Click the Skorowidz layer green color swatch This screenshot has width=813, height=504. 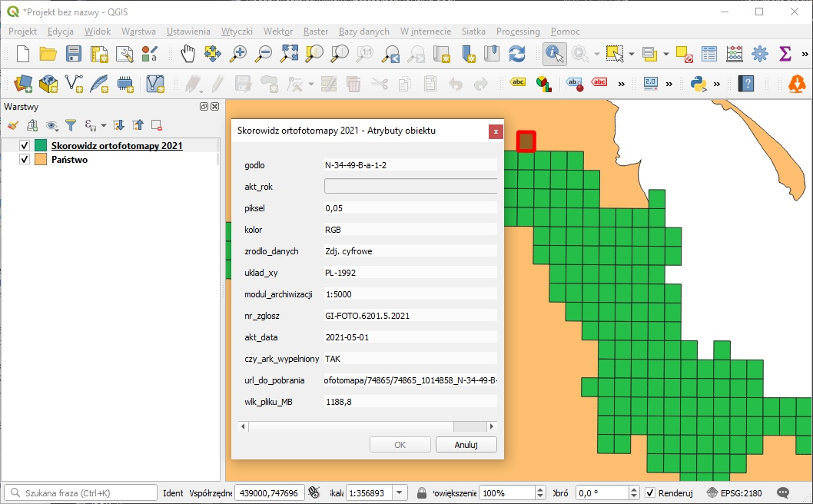(x=40, y=146)
